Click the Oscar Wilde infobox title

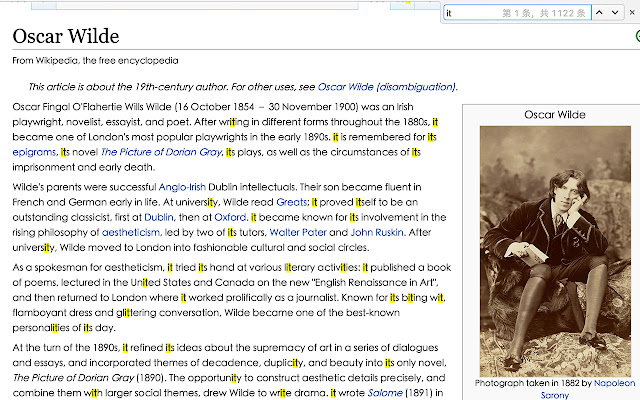555,114
